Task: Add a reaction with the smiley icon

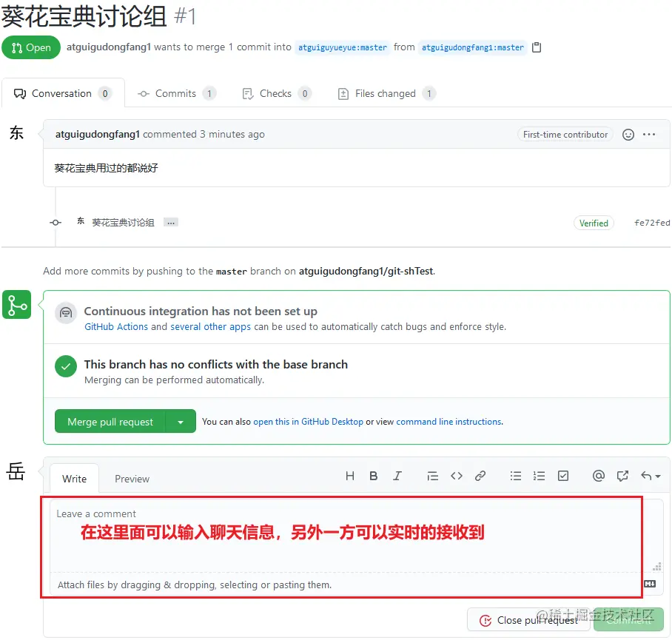Action: tap(628, 135)
